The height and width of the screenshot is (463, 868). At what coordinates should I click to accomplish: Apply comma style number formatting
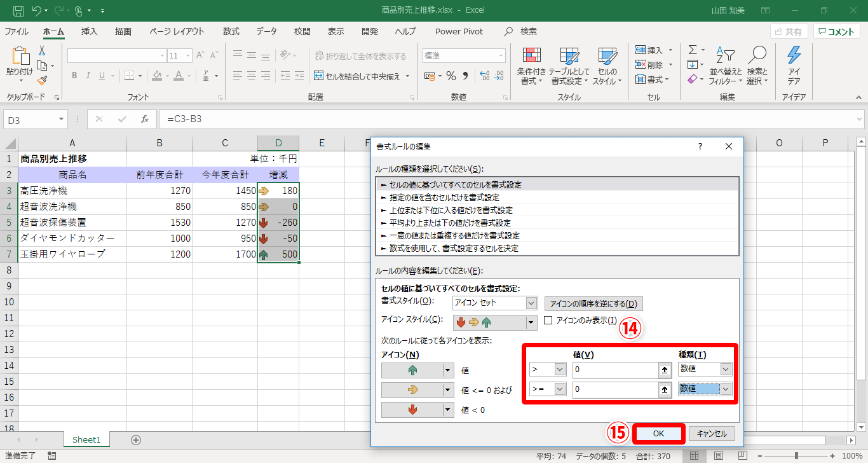pyautogui.click(x=465, y=76)
